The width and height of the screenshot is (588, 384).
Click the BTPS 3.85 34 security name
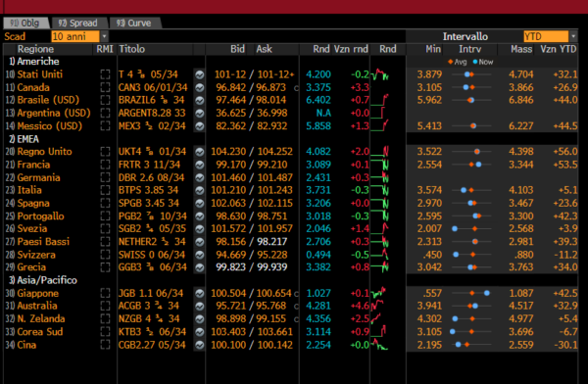pyautogui.click(x=149, y=190)
